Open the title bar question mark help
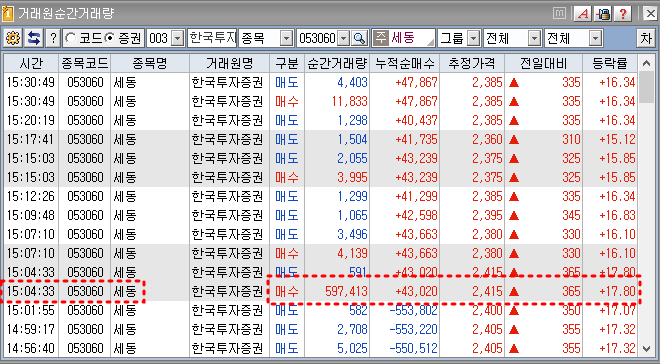The height and width of the screenshot is (364, 660). click(623, 14)
